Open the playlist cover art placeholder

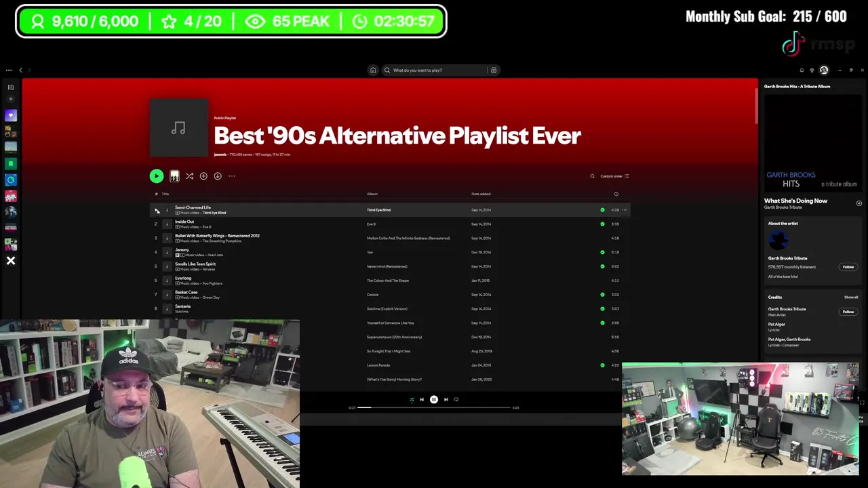(179, 127)
